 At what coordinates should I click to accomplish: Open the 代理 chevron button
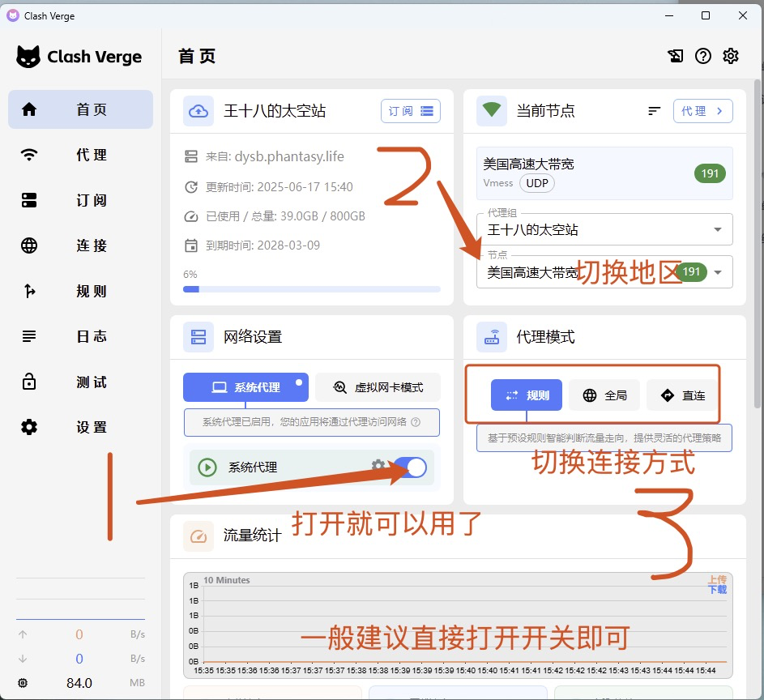(x=702, y=111)
